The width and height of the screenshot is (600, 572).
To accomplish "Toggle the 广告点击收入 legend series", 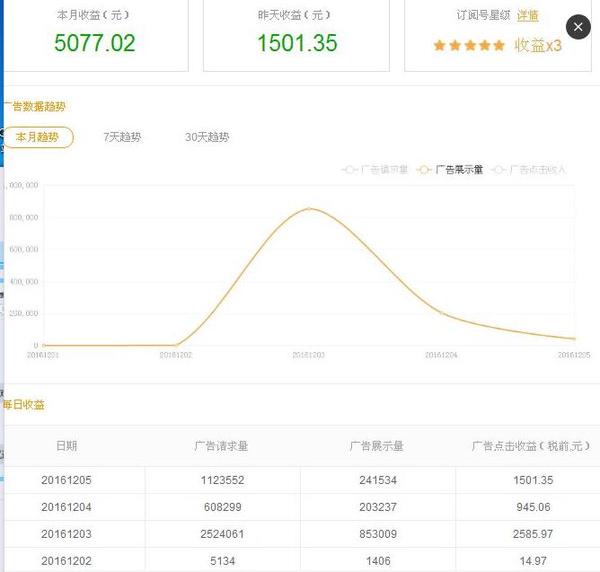I will click(528, 169).
